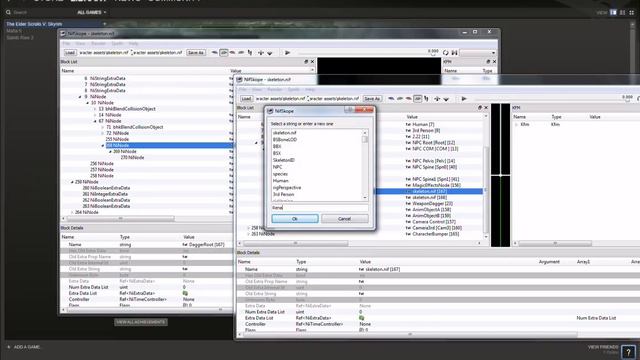
Task: Toggle the highlighted fourth view icon, front NifSkope toolbar
Action: tap(417, 99)
